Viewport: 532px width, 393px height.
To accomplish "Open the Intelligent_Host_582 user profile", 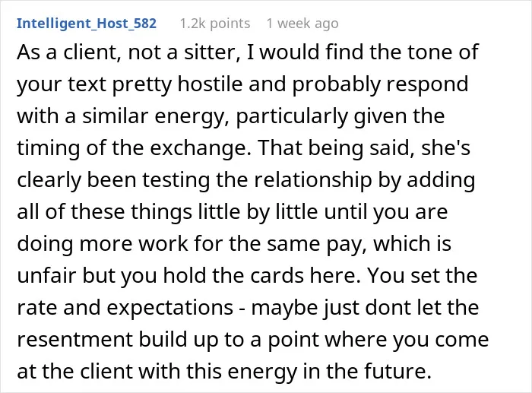I will (x=87, y=24).
